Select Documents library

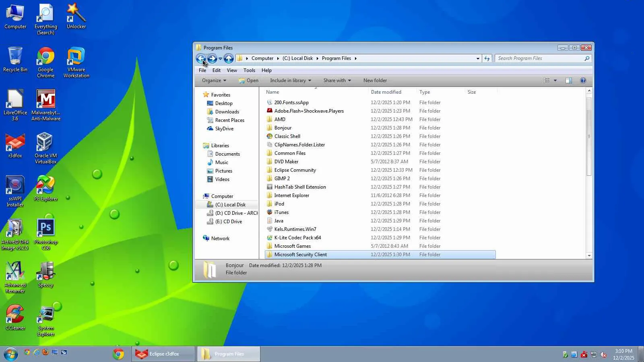click(x=223, y=154)
